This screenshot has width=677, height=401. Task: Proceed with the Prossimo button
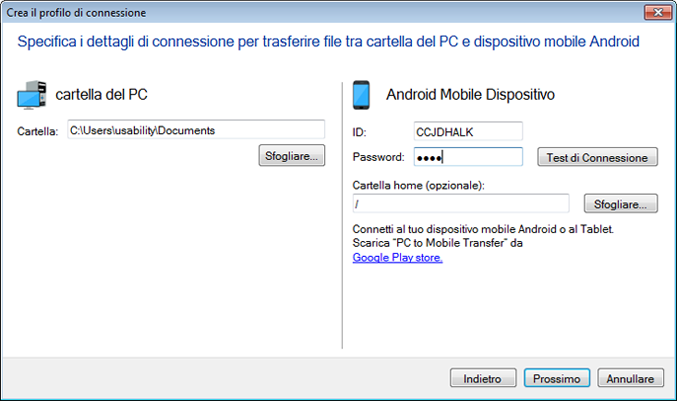click(x=557, y=379)
